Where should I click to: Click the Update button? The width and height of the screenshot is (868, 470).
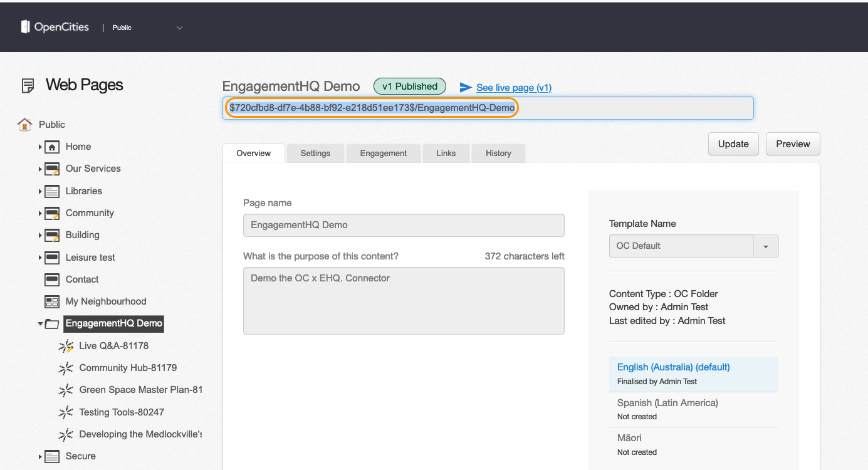pyautogui.click(x=733, y=144)
